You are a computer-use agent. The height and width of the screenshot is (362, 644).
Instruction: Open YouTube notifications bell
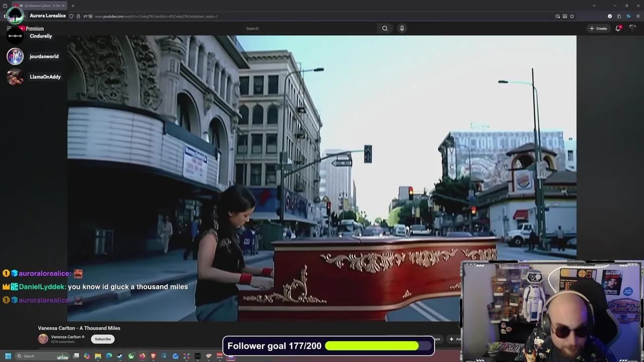pos(618,29)
